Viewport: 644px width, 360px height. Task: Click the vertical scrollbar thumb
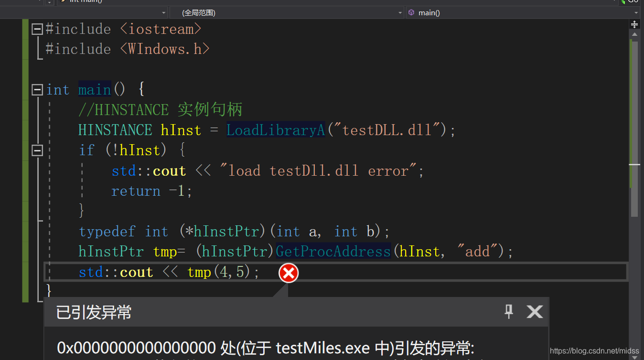point(634,128)
